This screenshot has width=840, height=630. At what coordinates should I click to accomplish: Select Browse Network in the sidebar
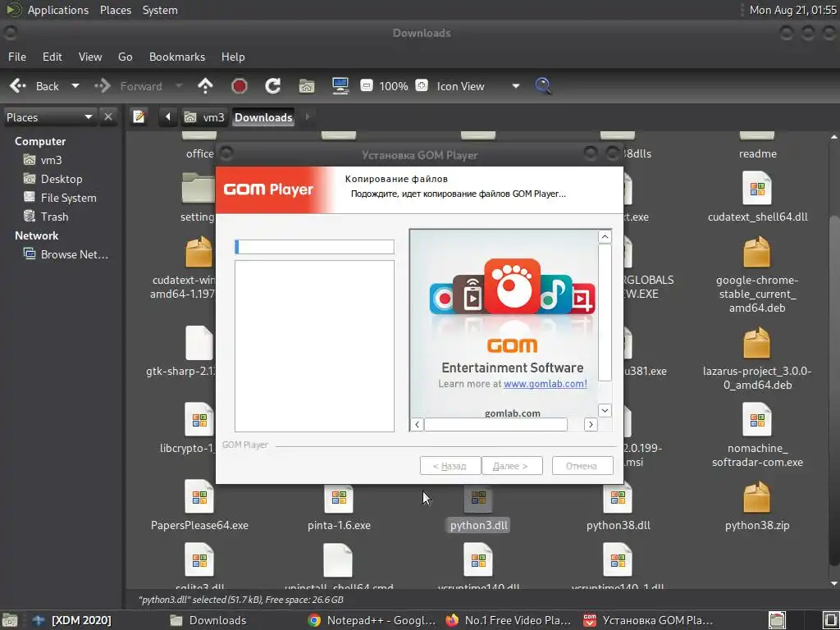tap(66, 254)
